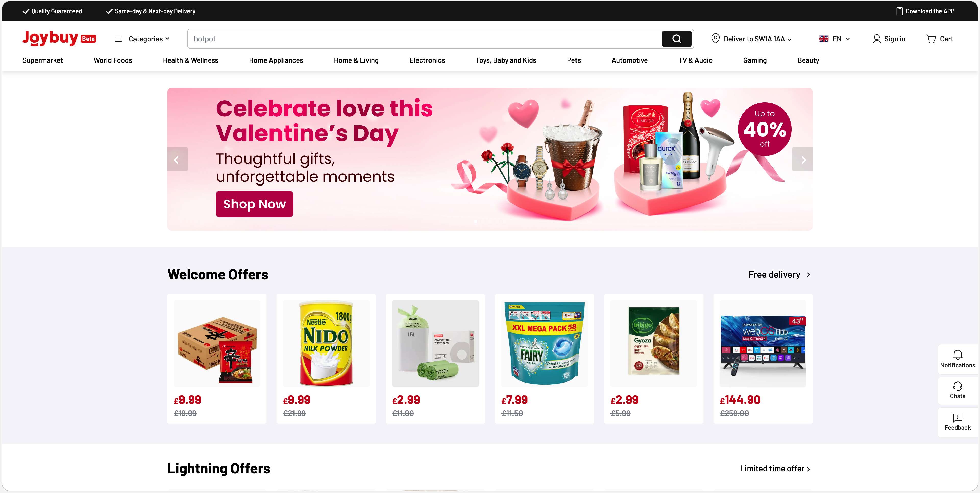Viewport: 980px width, 493px height.
Task: Select Home Appliances in navigation
Action: 276,60
